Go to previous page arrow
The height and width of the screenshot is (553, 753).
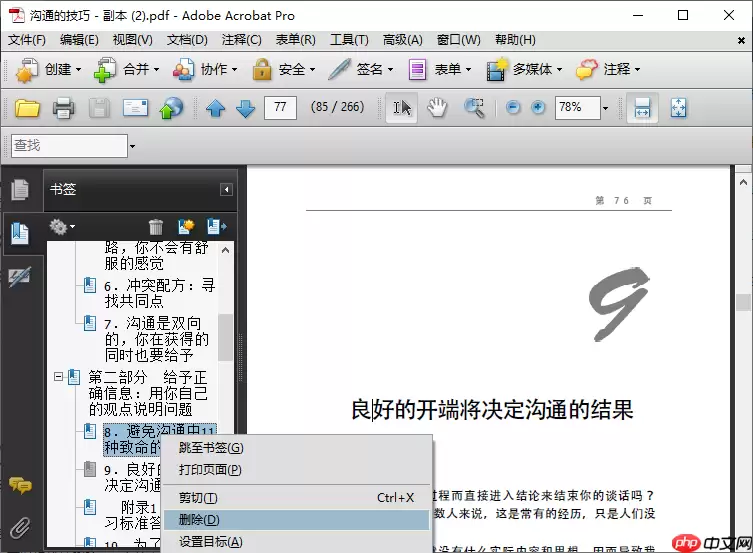coord(216,108)
